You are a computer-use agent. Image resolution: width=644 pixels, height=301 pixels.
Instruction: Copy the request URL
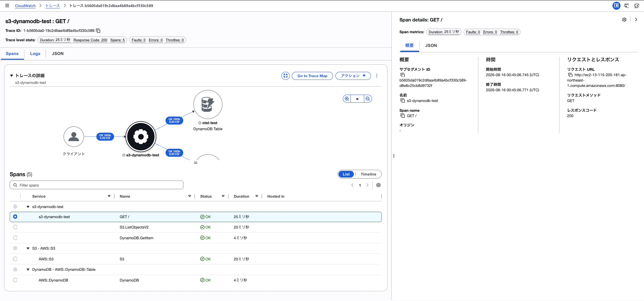pos(570,75)
